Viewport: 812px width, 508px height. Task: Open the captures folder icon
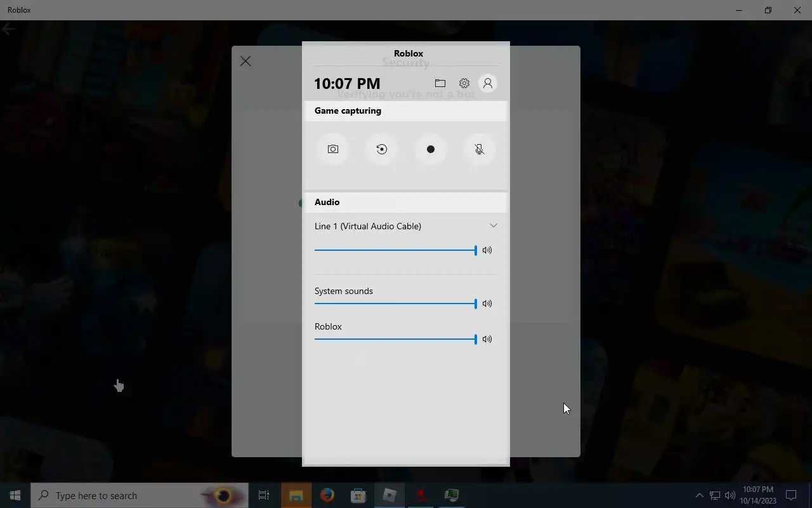[440, 83]
